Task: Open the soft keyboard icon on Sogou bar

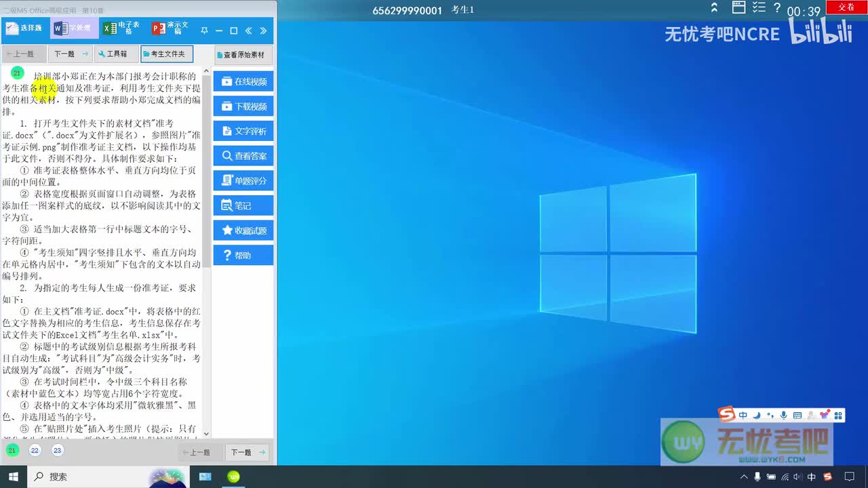Action: (797, 415)
